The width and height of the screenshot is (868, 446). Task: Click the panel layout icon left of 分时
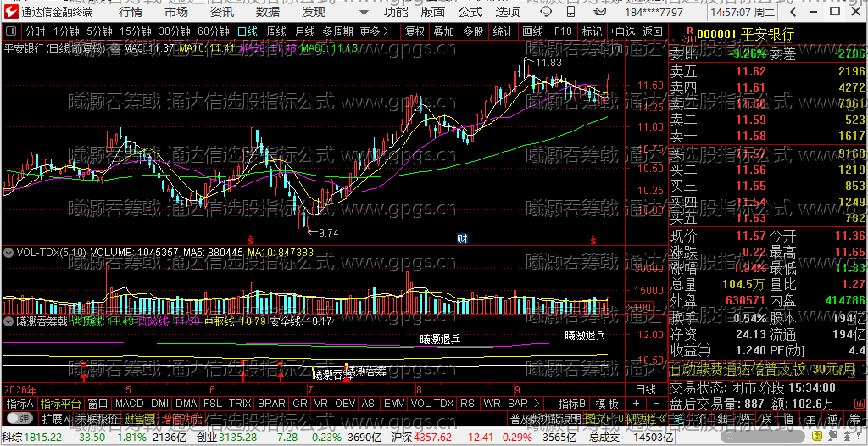click(x=12, y=31)
